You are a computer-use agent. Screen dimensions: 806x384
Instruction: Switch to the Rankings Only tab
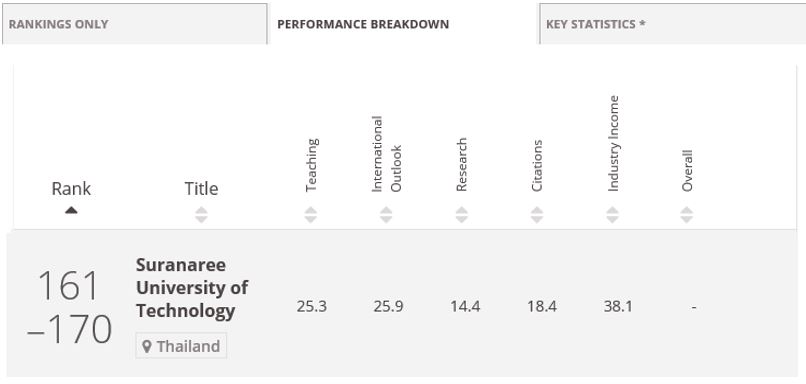tap(134, 24)
